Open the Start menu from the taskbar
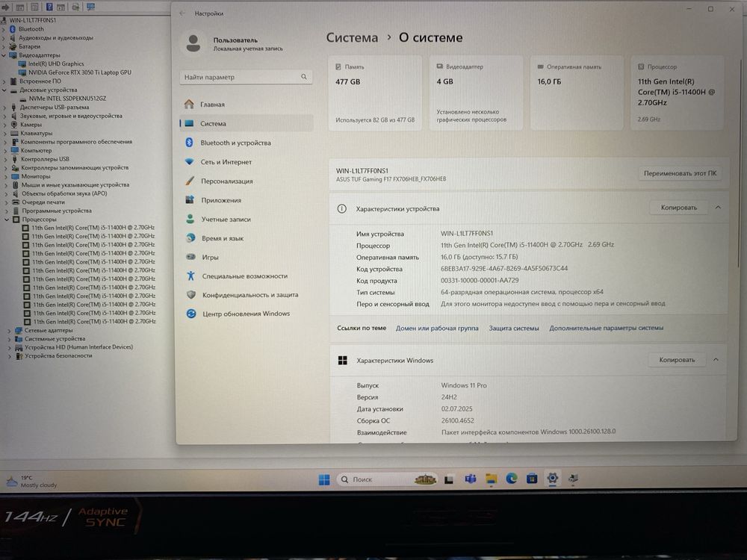Screen dimensions: 747x560 (324, 479)
